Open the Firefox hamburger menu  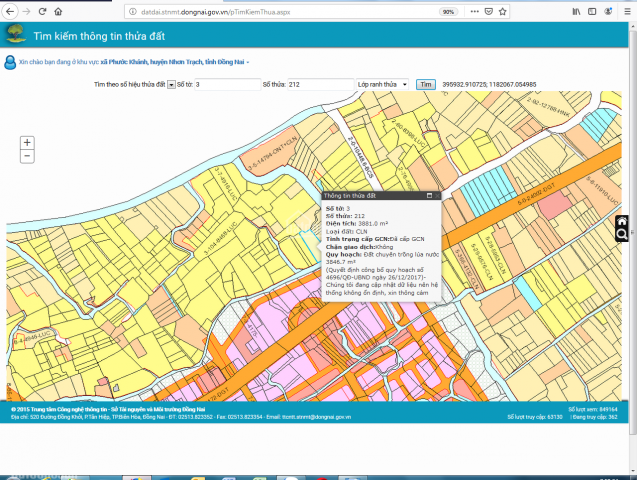[625, 11]
